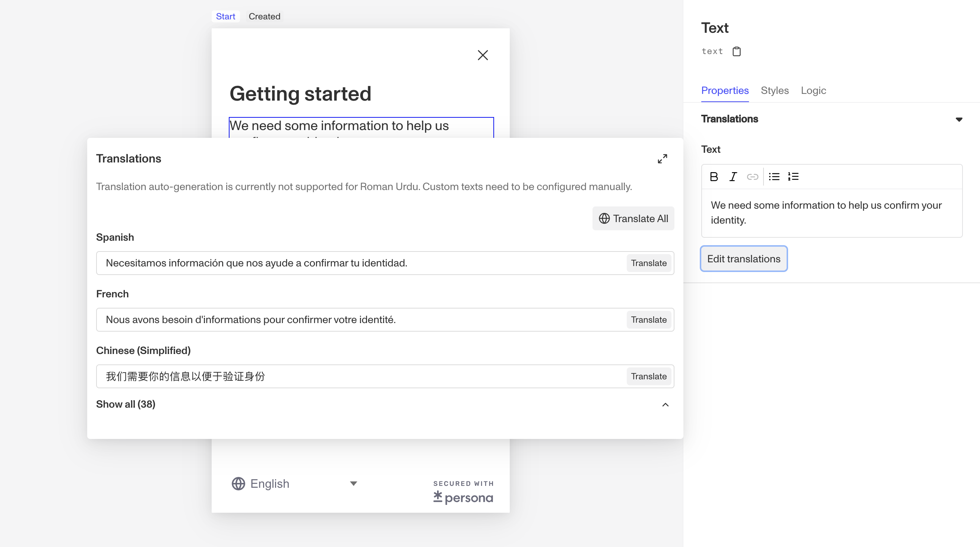Open the English language dropdown
Viewport: 980px width, 547px height.
pos(353,484)
